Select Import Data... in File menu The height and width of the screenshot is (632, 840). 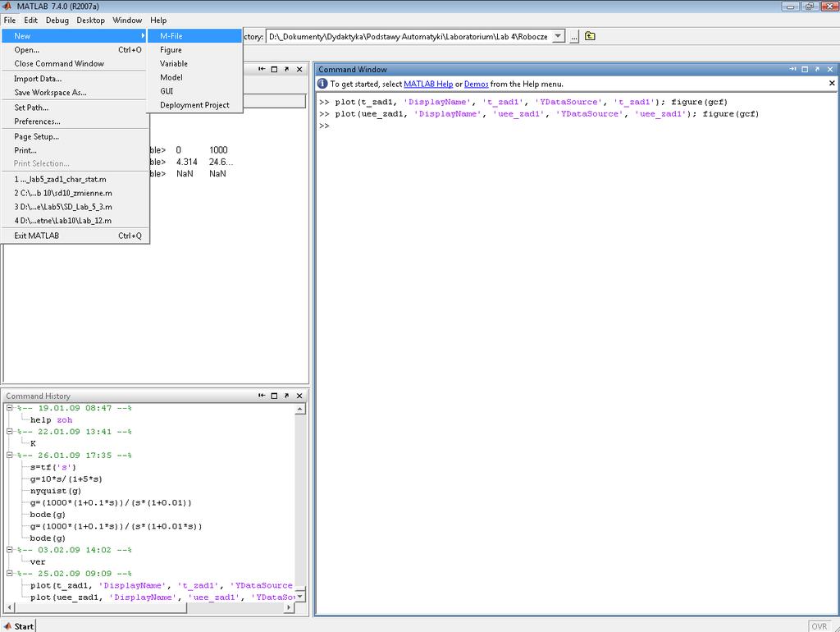pos(75,79)
